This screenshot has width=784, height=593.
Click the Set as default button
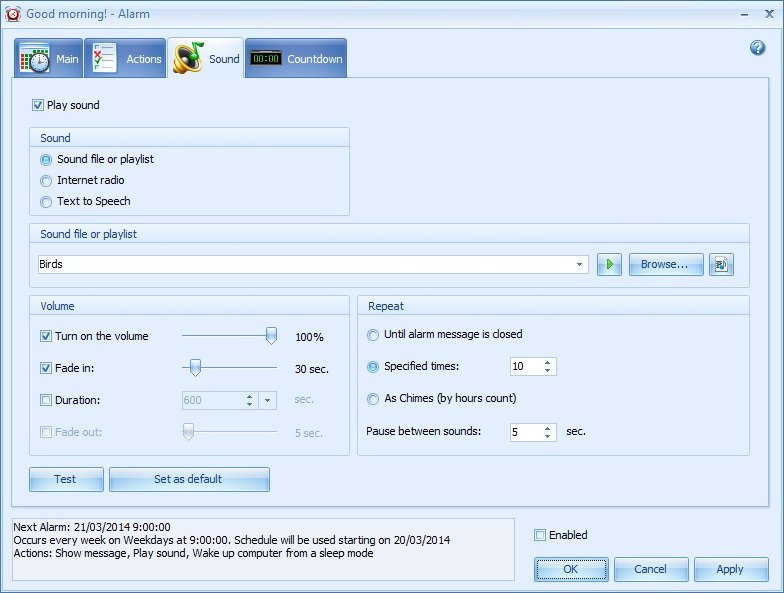pos(188,479)
